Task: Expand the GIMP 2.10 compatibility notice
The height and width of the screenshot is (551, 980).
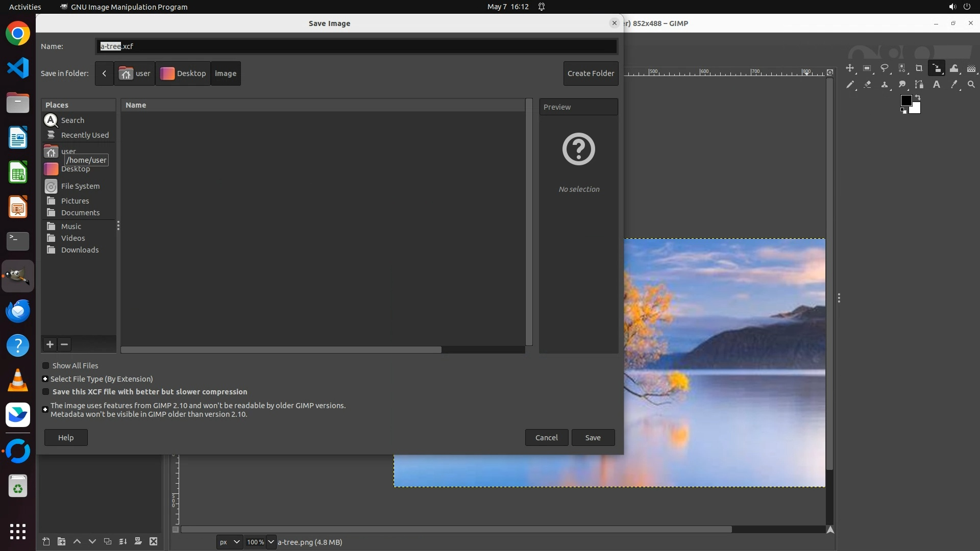Action: click(45, 410)
